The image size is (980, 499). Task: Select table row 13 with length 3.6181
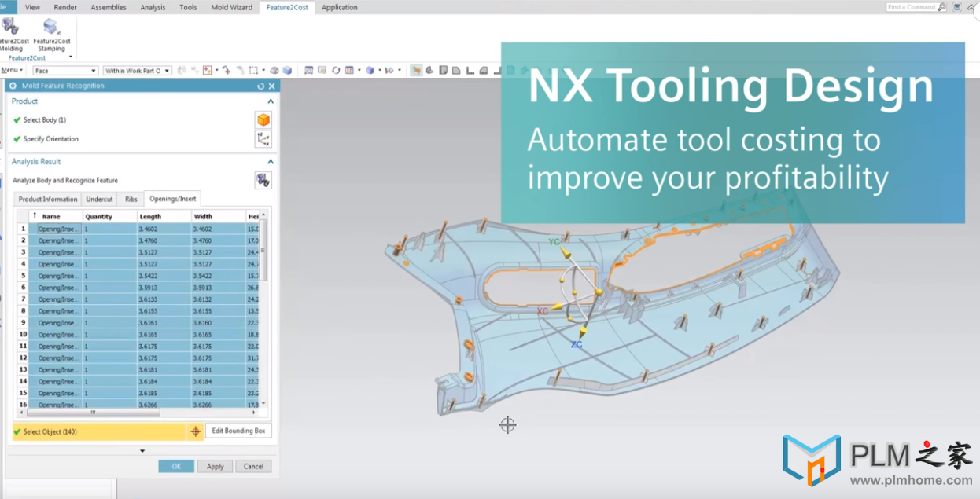point(139,369)
